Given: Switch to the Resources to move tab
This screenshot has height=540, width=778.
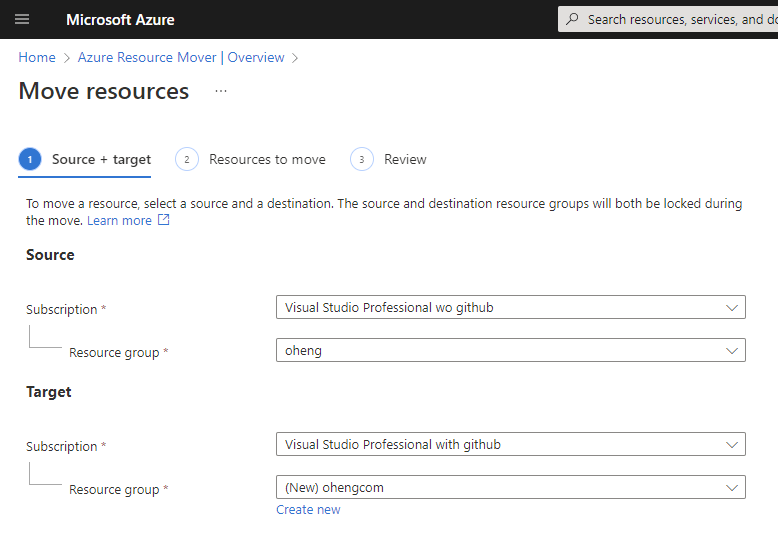Looking at the screenshot, I should (267, 159).
